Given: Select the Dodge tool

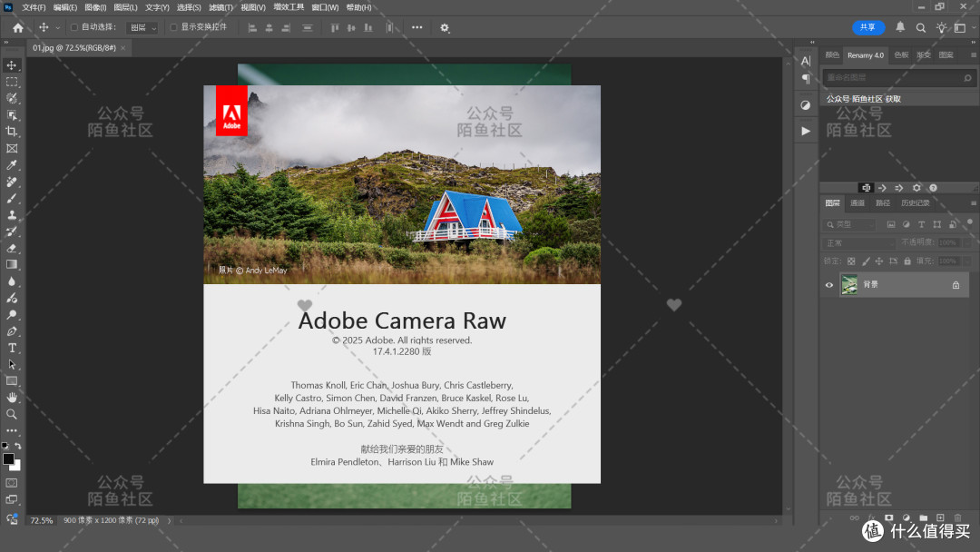Looking at the screenshot, I should (x=11, y=314).
